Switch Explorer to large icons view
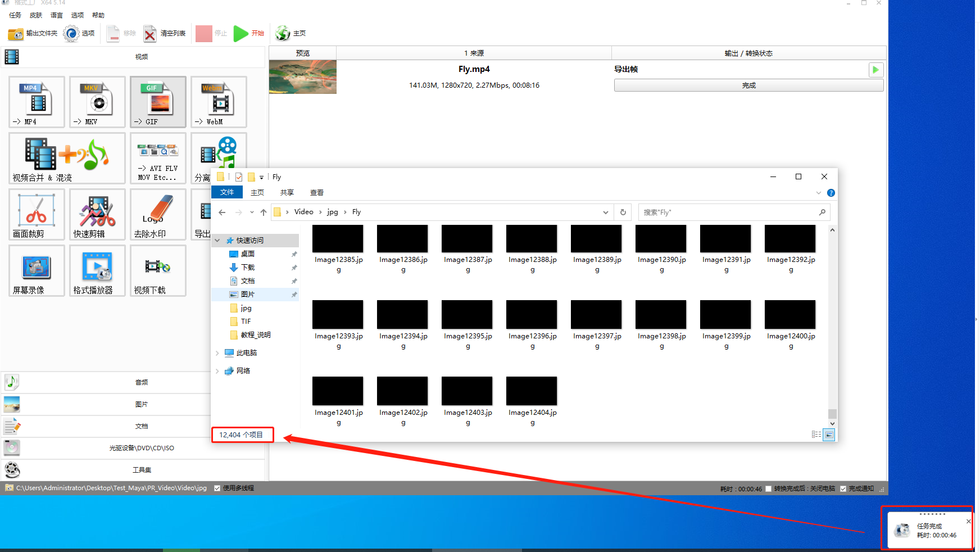The height and width of the screenshot is (552, 980). [x=829, y=435]
